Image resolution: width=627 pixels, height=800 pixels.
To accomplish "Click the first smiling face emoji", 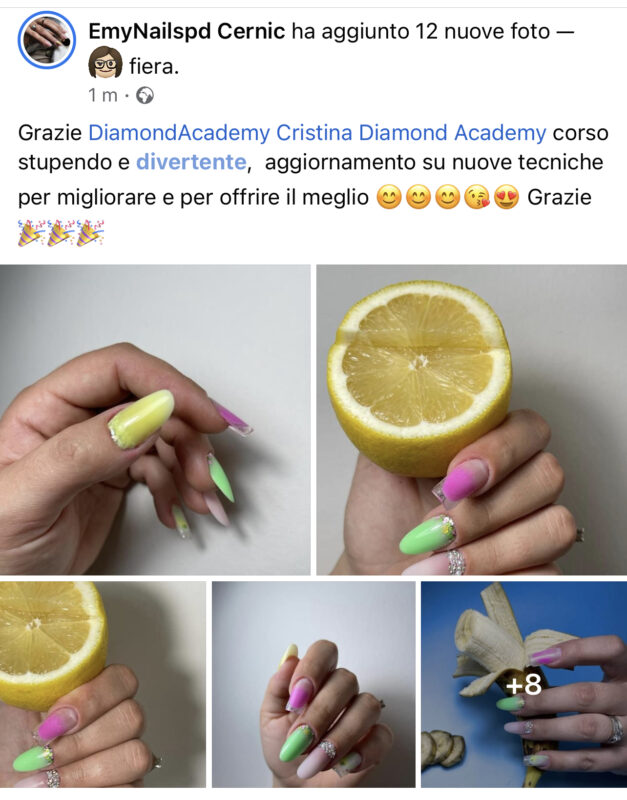I will (x=389, y=198).
